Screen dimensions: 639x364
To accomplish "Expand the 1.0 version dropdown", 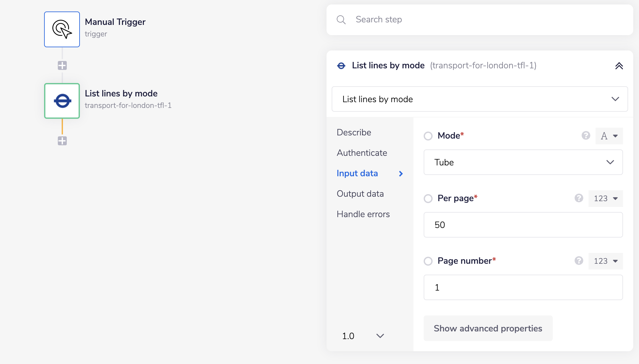I will pyautogui.click(x=363, y=336).
